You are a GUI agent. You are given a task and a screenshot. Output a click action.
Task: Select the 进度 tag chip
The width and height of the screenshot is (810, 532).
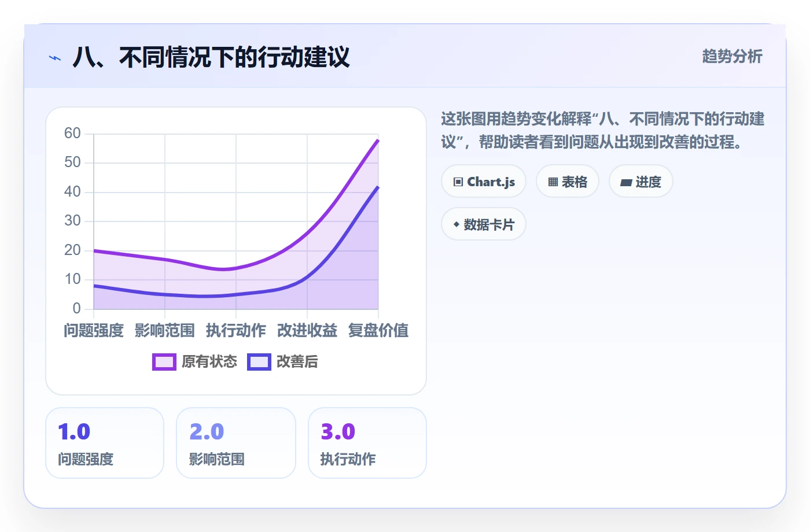click(x=641, y=182)
